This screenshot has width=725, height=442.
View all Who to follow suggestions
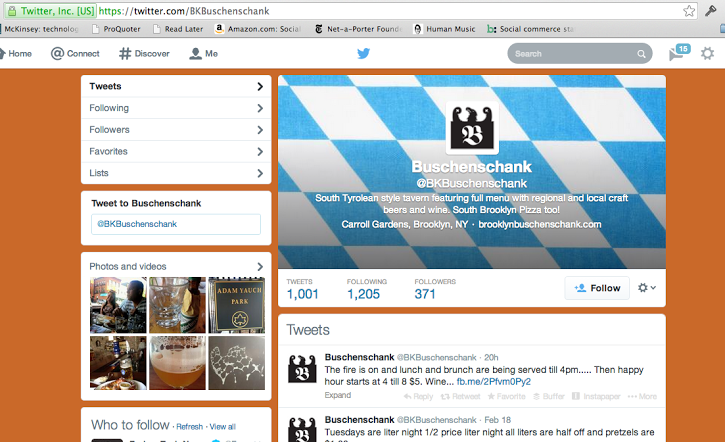(222, 427)
